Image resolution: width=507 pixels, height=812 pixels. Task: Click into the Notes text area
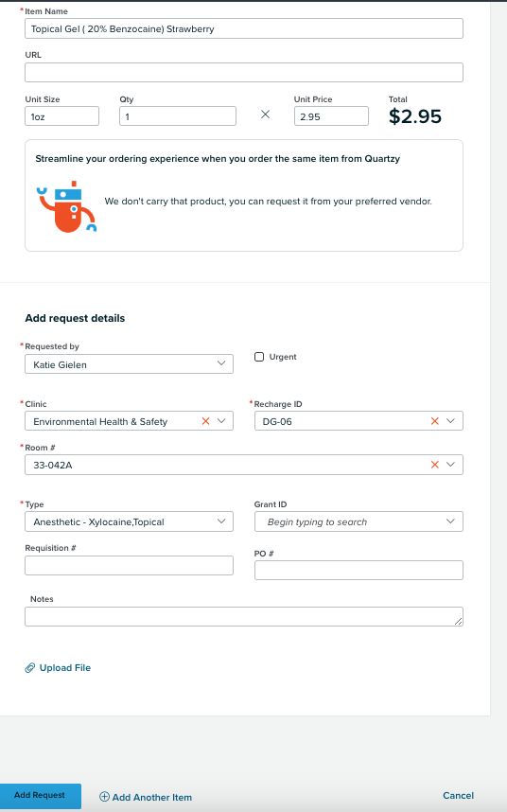point(244,617)
